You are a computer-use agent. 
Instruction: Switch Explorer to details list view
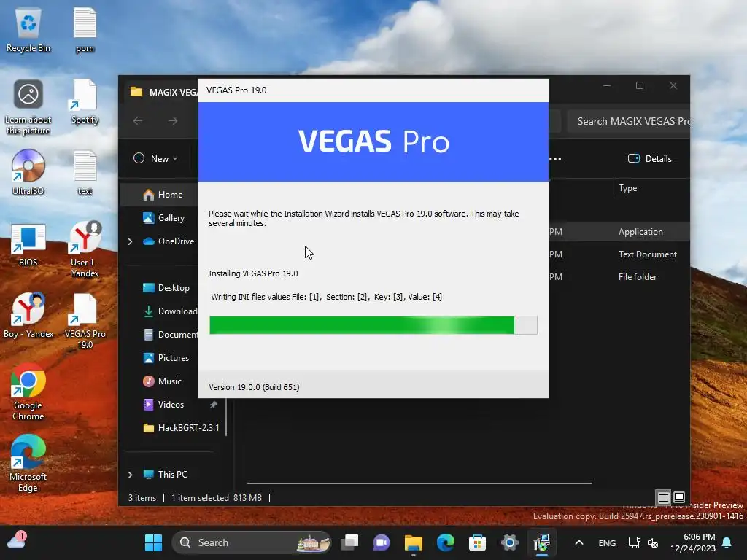(663, 497)
